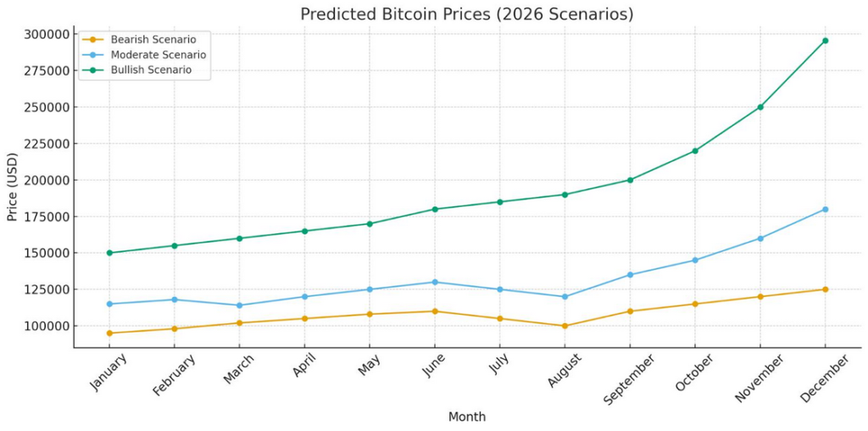The height and width of the screenshot is (431, 868).
Task: Select the Moderate Scenario December data point
Action: pos(825,210)
